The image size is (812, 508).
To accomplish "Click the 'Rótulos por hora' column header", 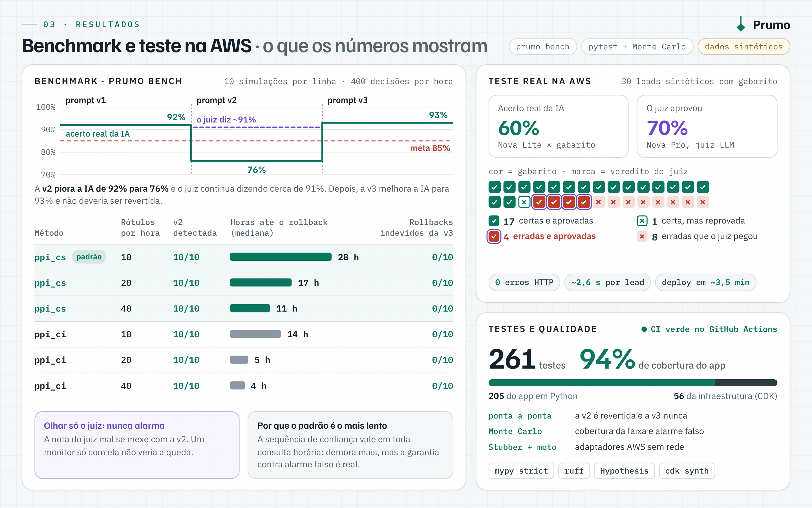I will (140, 227).
